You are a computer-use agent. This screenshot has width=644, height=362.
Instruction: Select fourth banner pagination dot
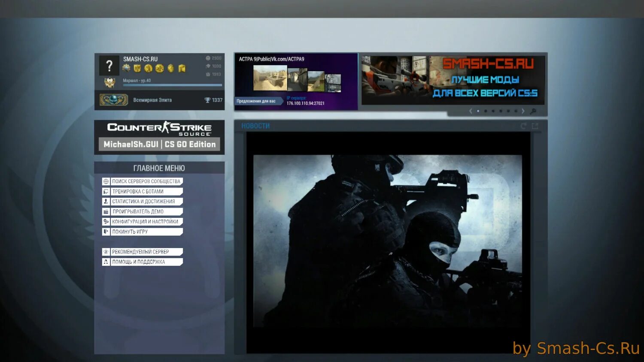[x=501, y=111]
